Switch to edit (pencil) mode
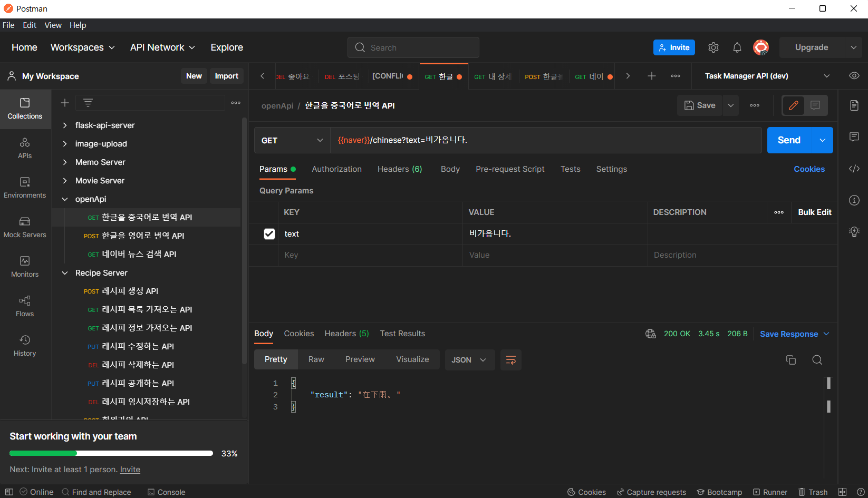Screen dimensions: 868x498 793,105
